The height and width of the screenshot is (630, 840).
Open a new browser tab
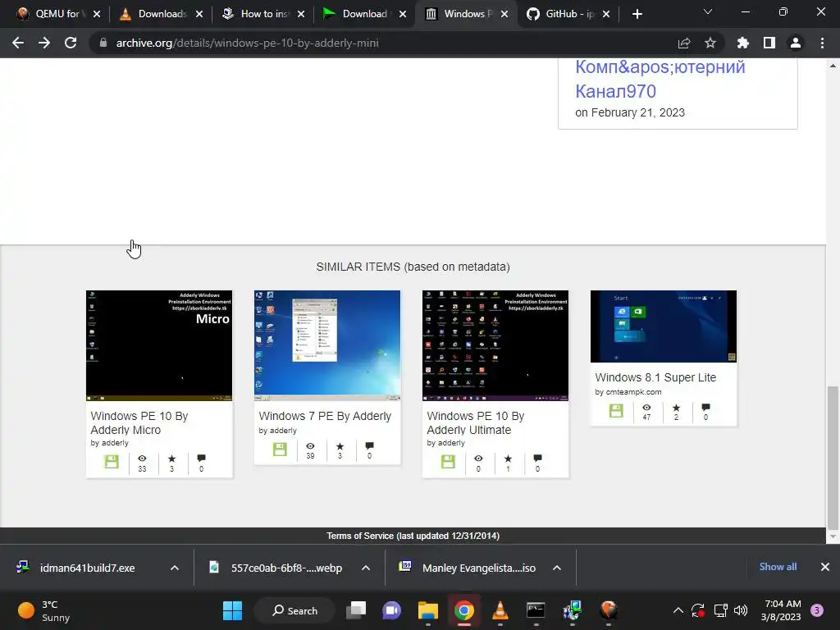tap(637, 14)
